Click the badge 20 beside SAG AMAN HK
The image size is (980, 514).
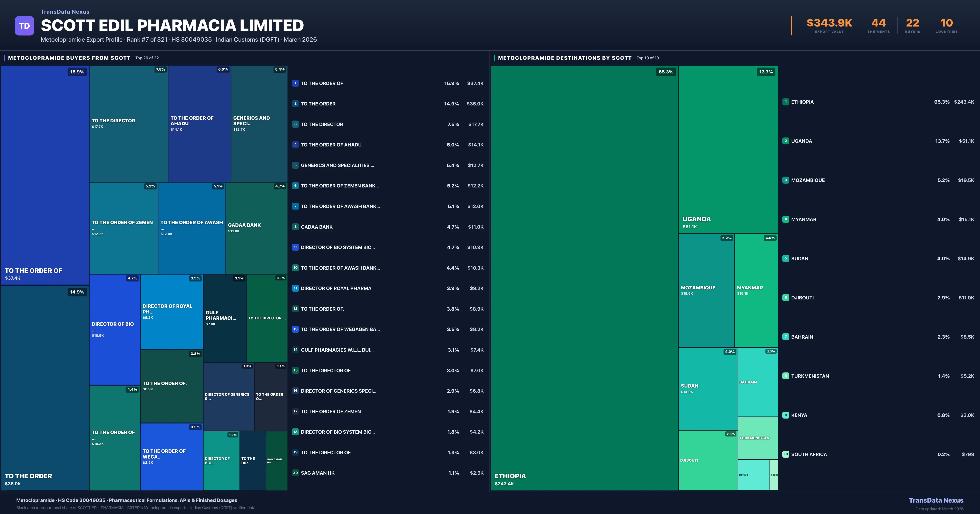(295, 473)
